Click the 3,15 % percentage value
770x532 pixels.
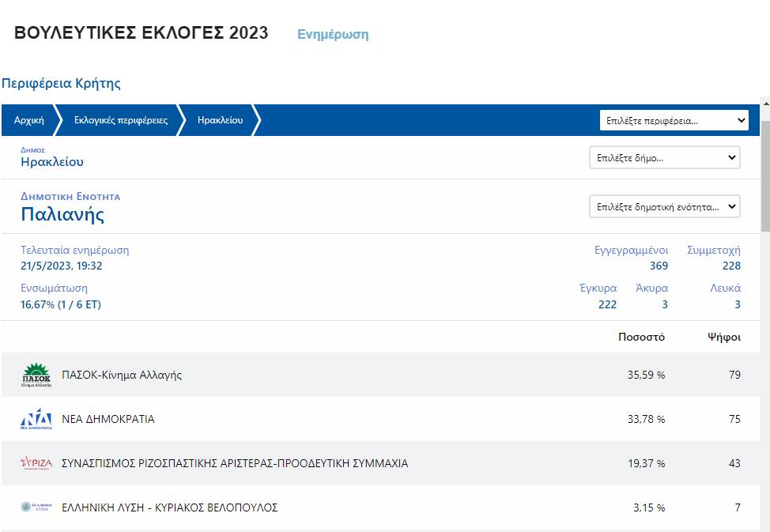point(649,507)
